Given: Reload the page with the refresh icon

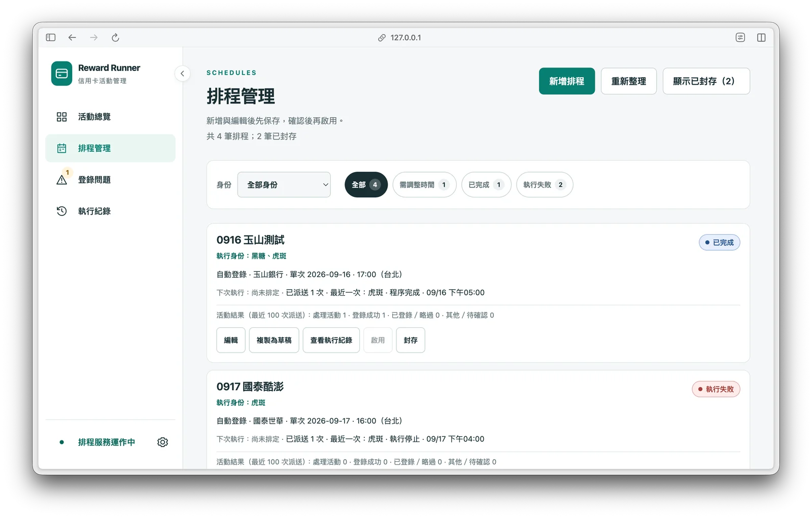Looking at the screenshot, I should point(115,38).
